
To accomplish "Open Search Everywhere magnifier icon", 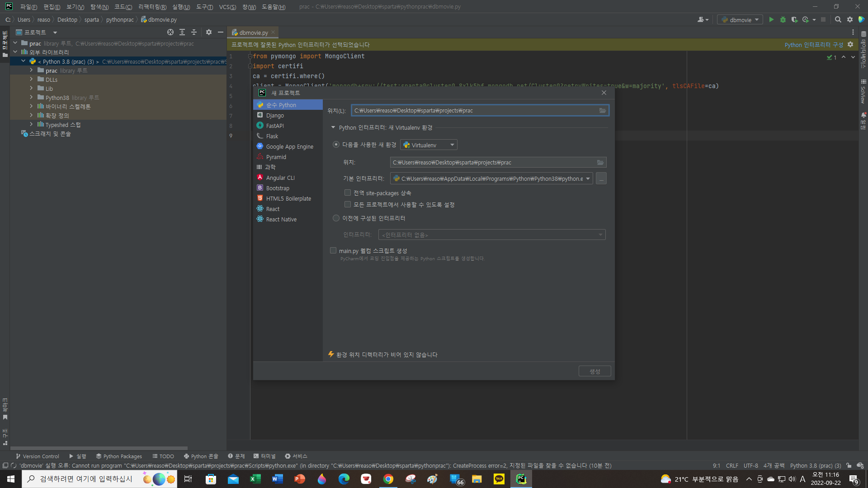I will point(838,19).
